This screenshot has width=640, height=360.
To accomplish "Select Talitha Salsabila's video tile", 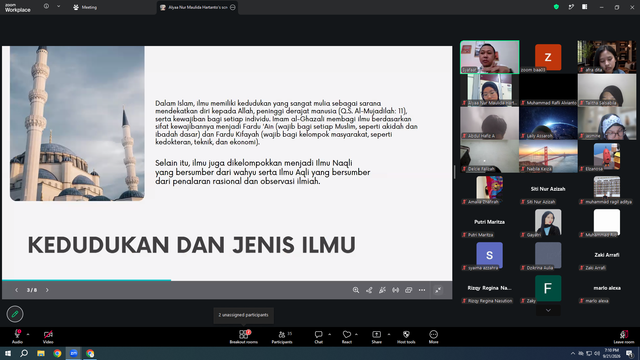I will (607, 90).
